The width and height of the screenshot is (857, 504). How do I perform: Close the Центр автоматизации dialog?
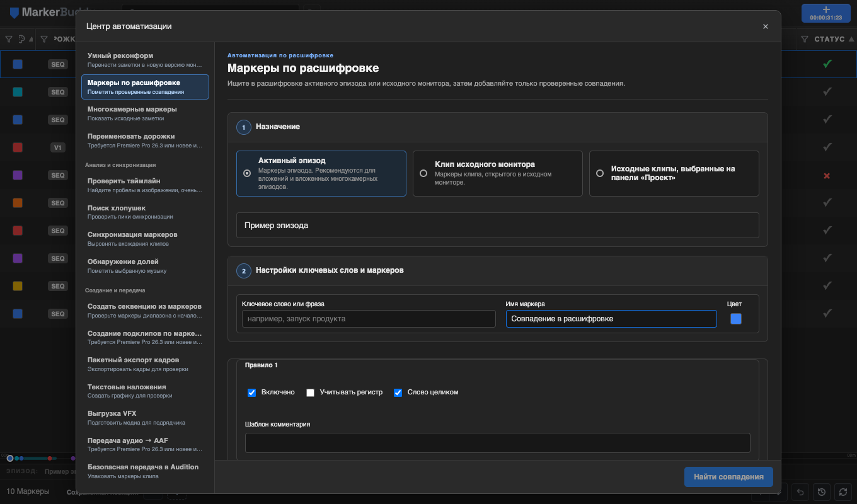pos(766,26)
